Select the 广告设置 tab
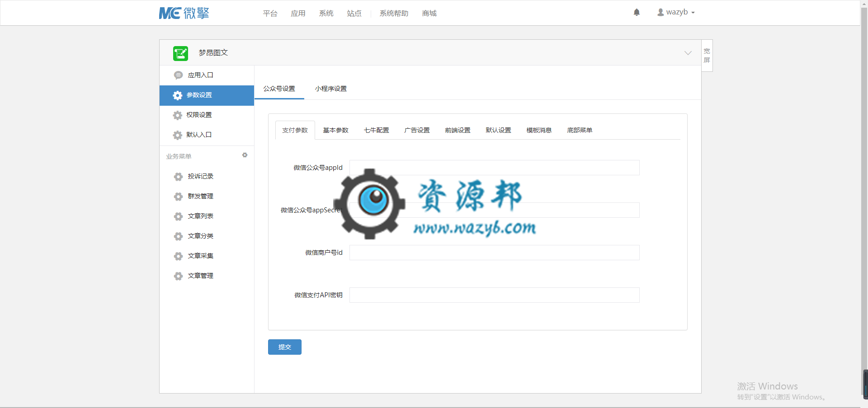 [x=417, y=130]
